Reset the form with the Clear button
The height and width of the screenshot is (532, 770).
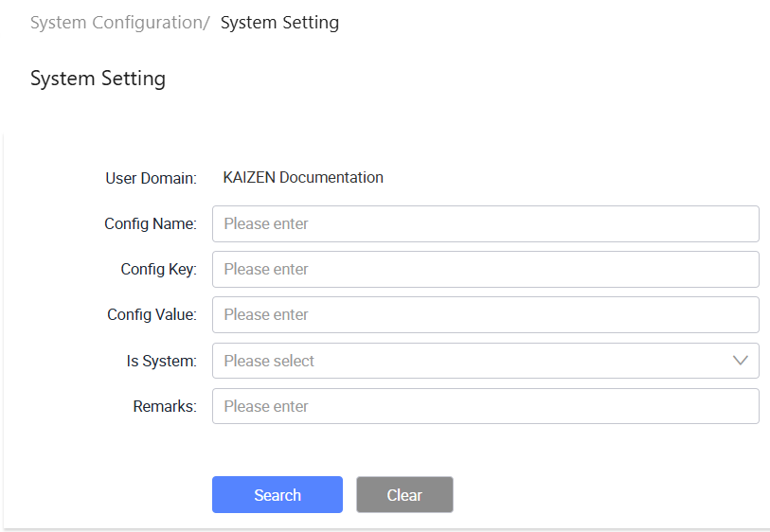[x=404, y=495]
